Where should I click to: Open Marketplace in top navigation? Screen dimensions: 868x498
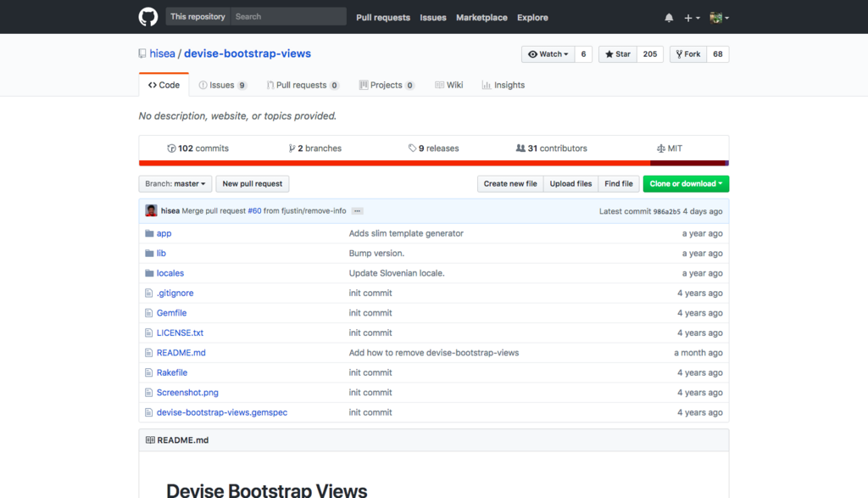[x=481, y=18]
